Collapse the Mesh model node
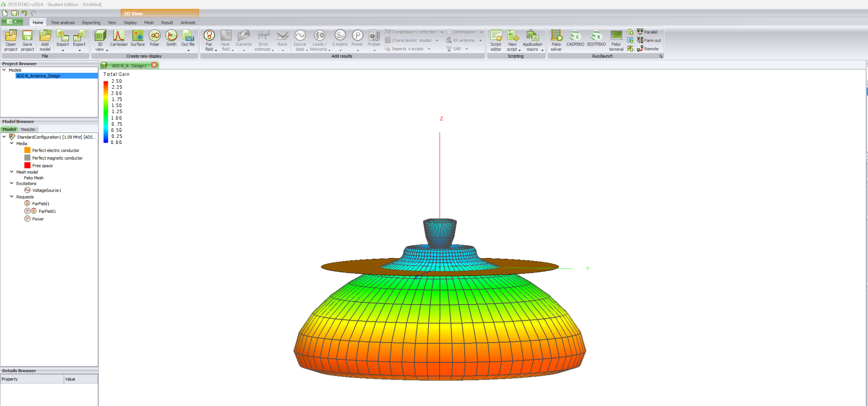This screenshot has width=868, height=406. [x=12, y=171]
